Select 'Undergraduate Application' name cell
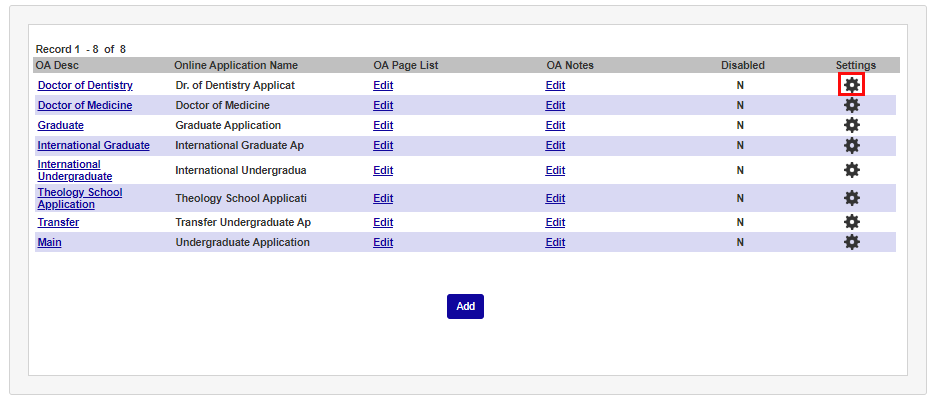The height and width of the screenshot is (399, 936). point(242,243)
